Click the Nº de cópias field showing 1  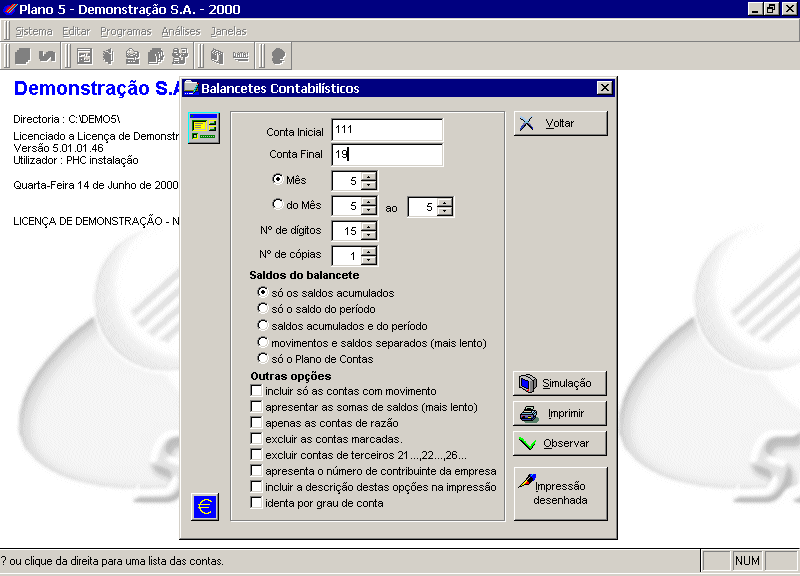(x=347, y=256)
